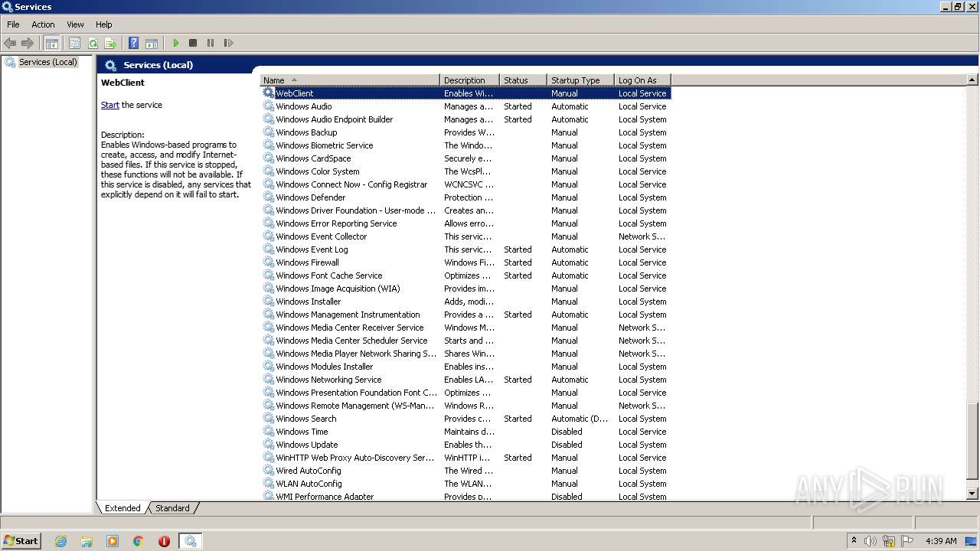Click the Export List toolbar icon
This screenshot has width=980, height=551.
(x=110, y=43)
